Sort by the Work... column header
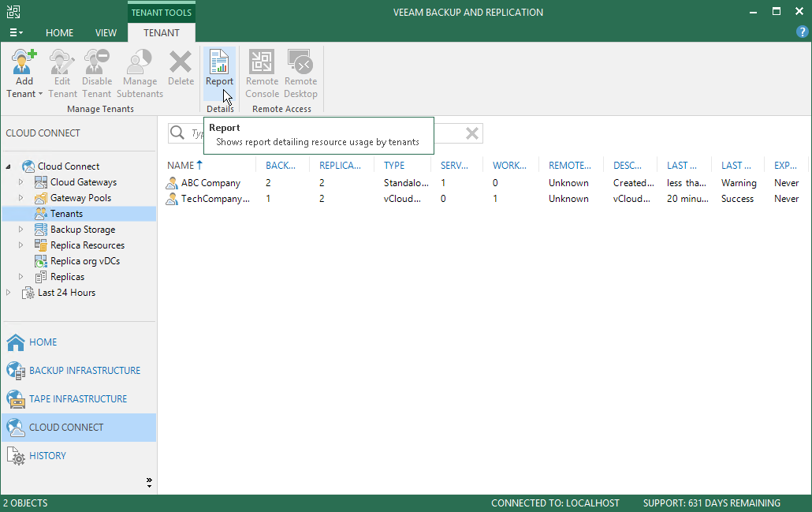 [510, 166]
